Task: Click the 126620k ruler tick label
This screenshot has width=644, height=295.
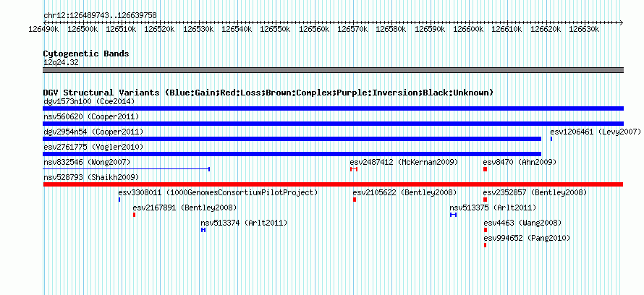Action: tap(546, 29)
